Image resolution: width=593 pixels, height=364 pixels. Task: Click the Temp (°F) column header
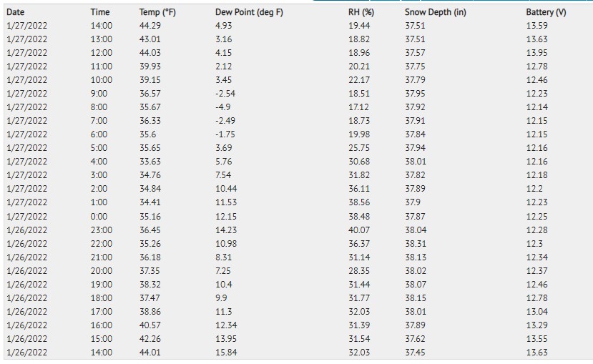coord(157,12)
